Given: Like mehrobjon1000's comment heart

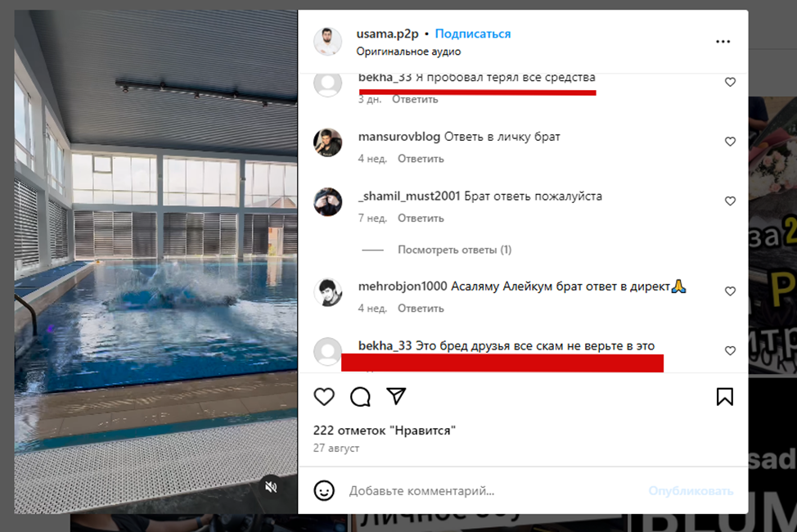Looking at the screenshot, I should tap(730, 291).
